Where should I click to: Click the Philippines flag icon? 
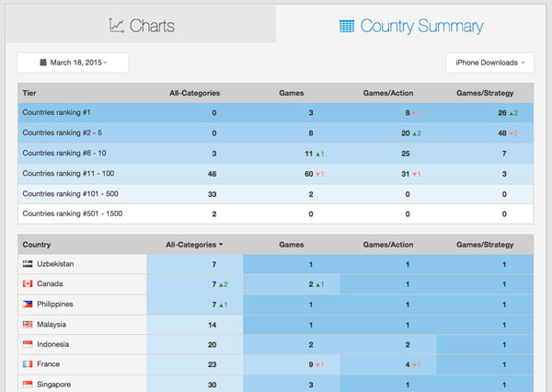tap(28, 304)
